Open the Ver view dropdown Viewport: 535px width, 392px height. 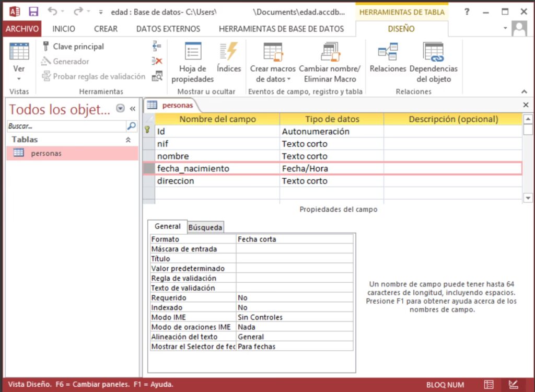tap(19, 78)
